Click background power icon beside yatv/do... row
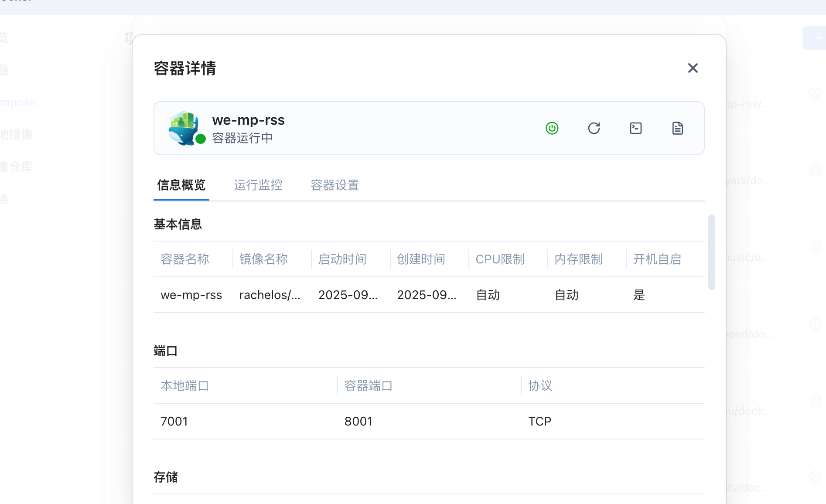826x504 pixels. pyautogui.click(x=815, y=170)
